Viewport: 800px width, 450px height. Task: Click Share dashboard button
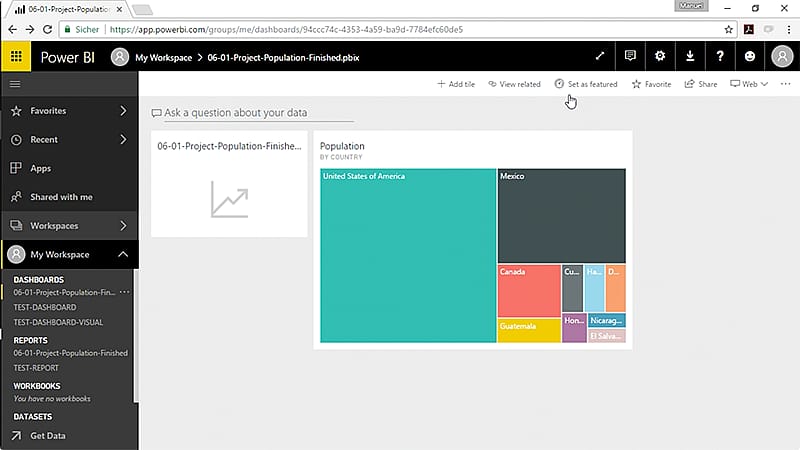701,84
